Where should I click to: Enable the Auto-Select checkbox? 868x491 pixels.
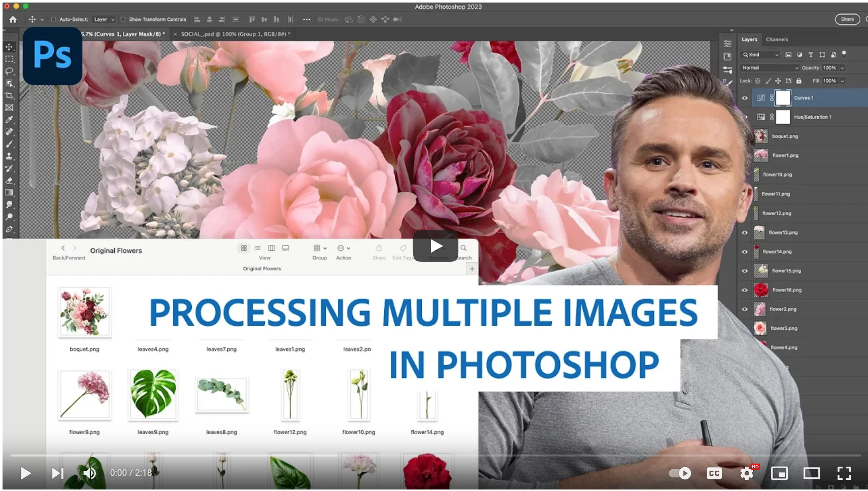pyautogui.click(x=53, y=19)
